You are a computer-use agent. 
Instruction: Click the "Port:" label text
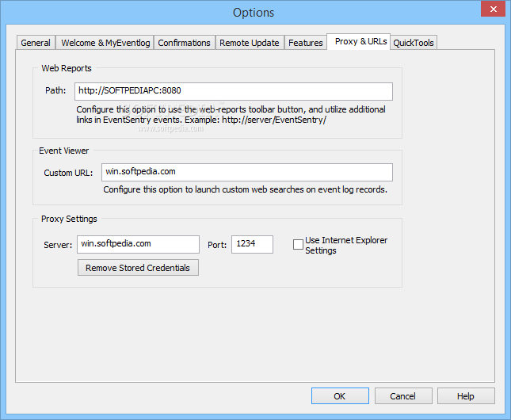tap(217, 245)
